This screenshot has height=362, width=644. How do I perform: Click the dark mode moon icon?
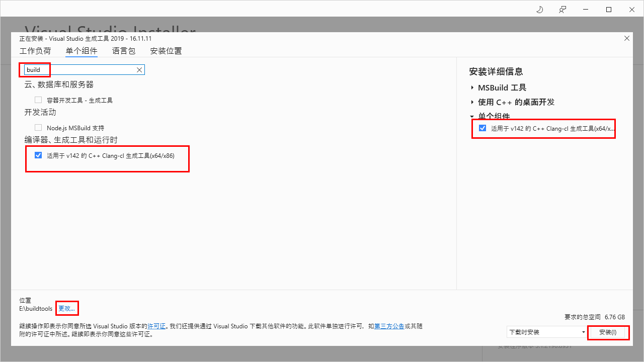[x=540, y=10]
